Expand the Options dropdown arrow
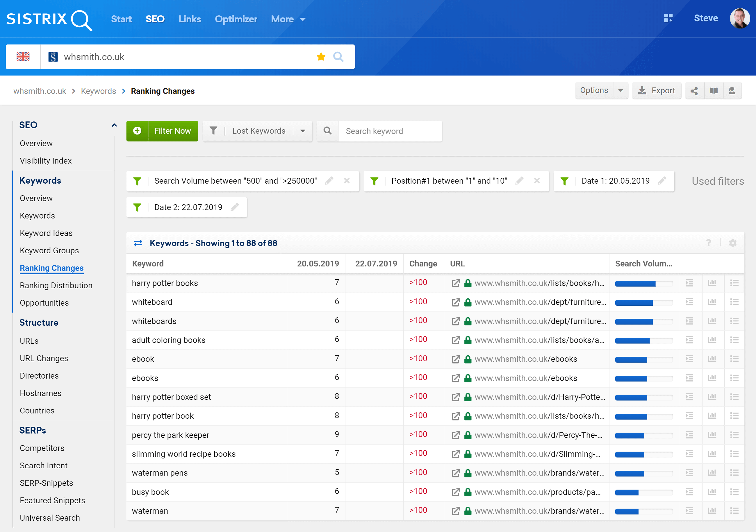Viewport: 756px width, 532px height. point(621,91)
